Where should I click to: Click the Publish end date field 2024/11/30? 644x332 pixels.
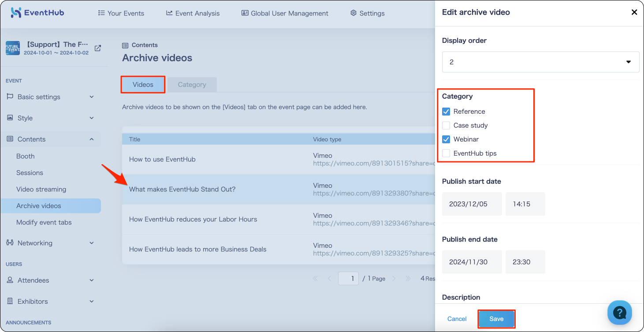(x=472, y=262)
